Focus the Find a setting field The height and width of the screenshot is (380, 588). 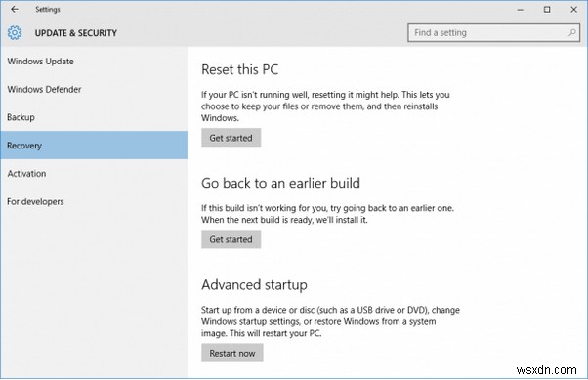[493, 33]
